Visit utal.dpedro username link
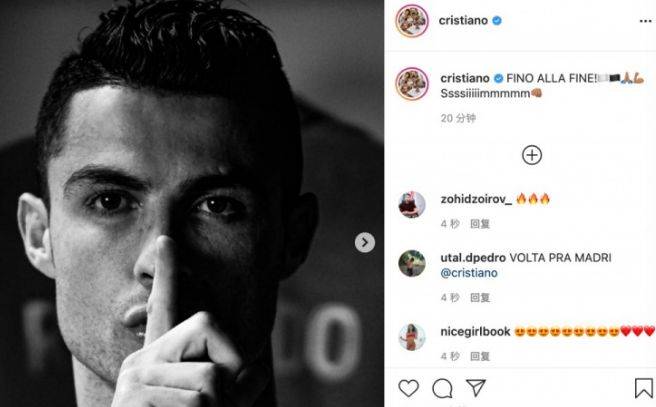Screen dimensions: 656x407 click(473, 258)
